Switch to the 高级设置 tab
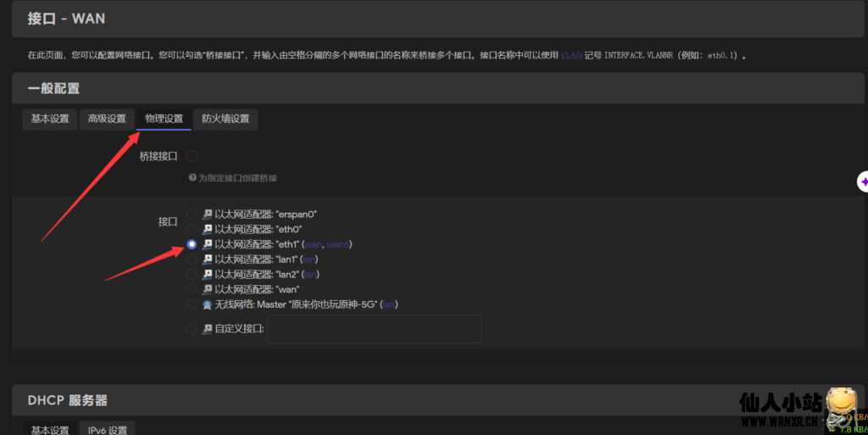The width and height of the screenshot is (868, 435). 107,119
